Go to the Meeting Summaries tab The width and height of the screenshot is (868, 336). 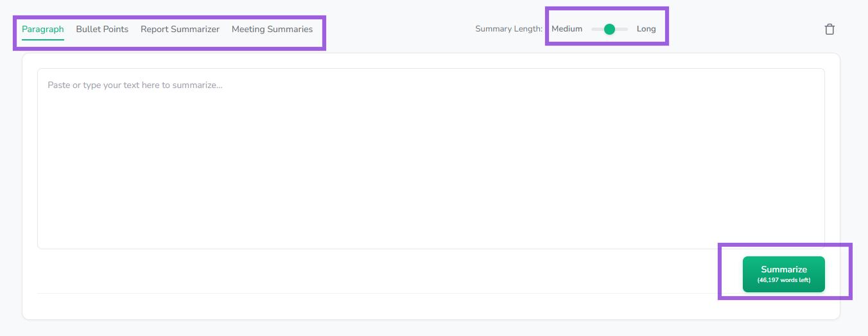click(x=272, y=29)
